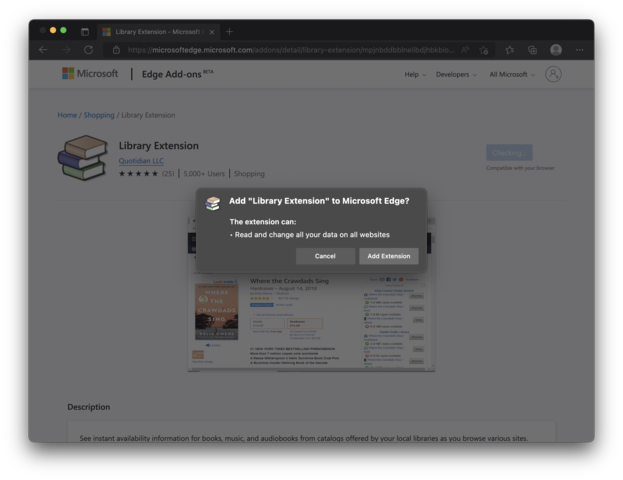Viewport: 623px width, 480px height.
Task: Click Where the Crawdads Sing cover thumbnail
Action: [217, 312]
